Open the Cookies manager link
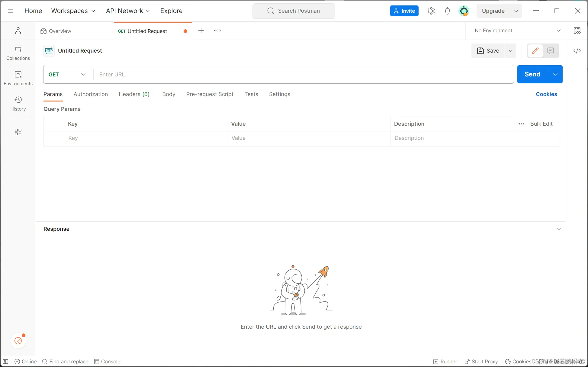Screen dimensions: 588x367 coord(546,94)
